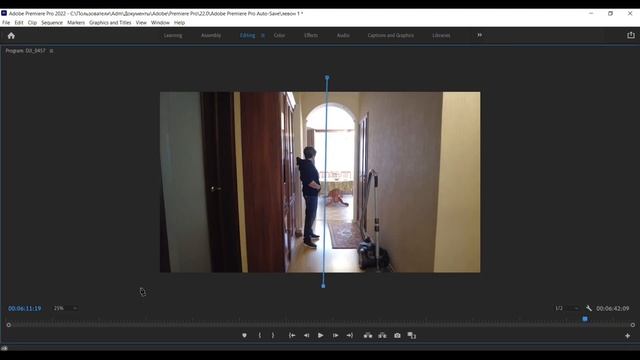The image size is (640, 360).
Task: Click the left zoom scroll bar handle
Action: point(9,325)
